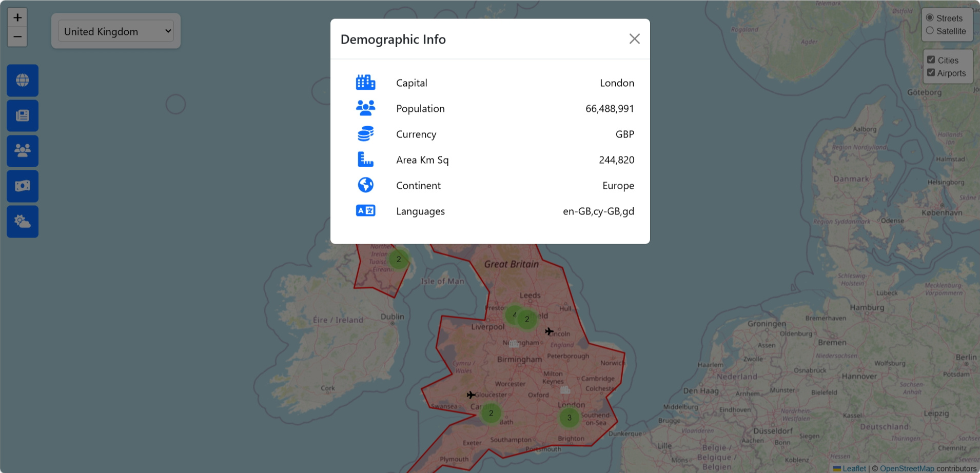The height and width of the screenshot is (473, 980).
Task: Click the Languages translate icon
Action: click(365, 210)
